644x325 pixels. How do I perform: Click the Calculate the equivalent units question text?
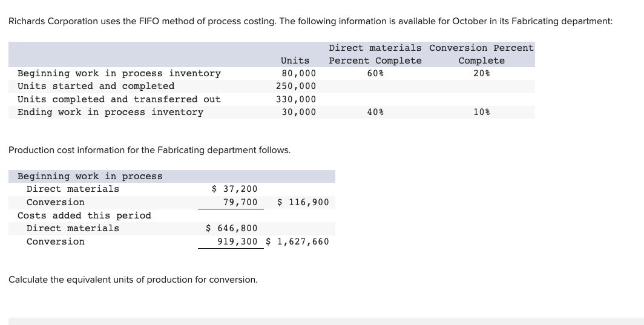(133, 280)
